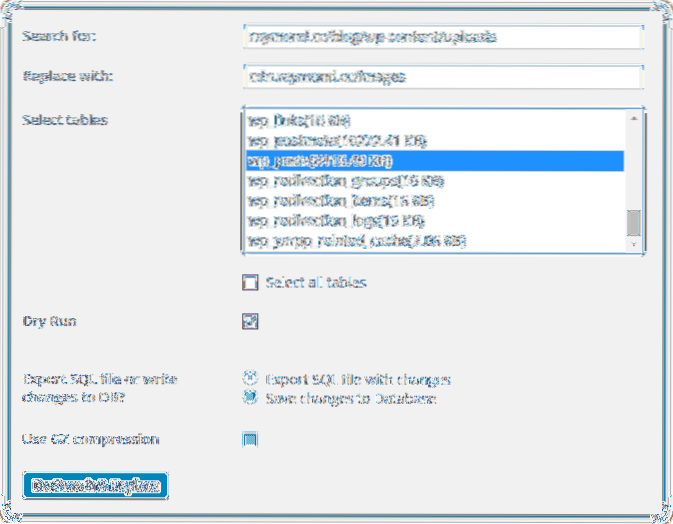Select wp_postmeta table in the list
Screen dimensions: 673x524
point(330,141)
